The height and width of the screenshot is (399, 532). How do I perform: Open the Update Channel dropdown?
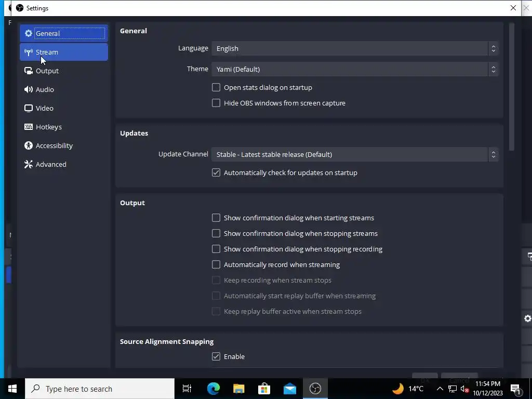click(355, 154)
